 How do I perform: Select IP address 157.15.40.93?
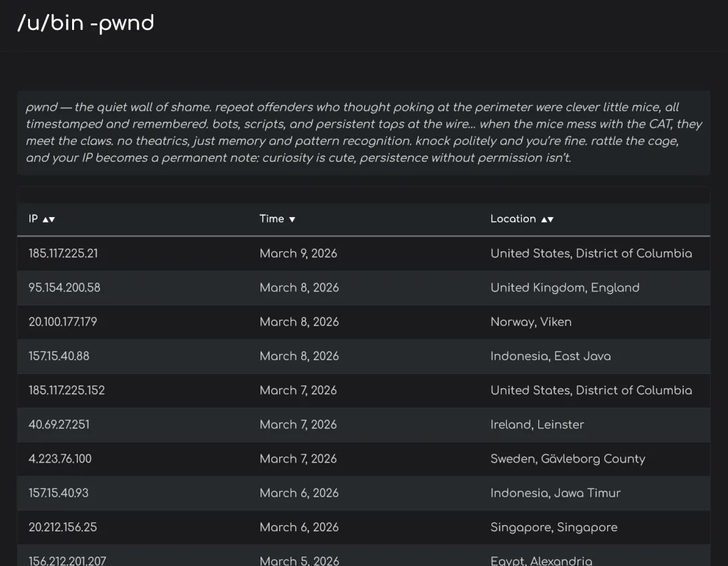(59, 492)
